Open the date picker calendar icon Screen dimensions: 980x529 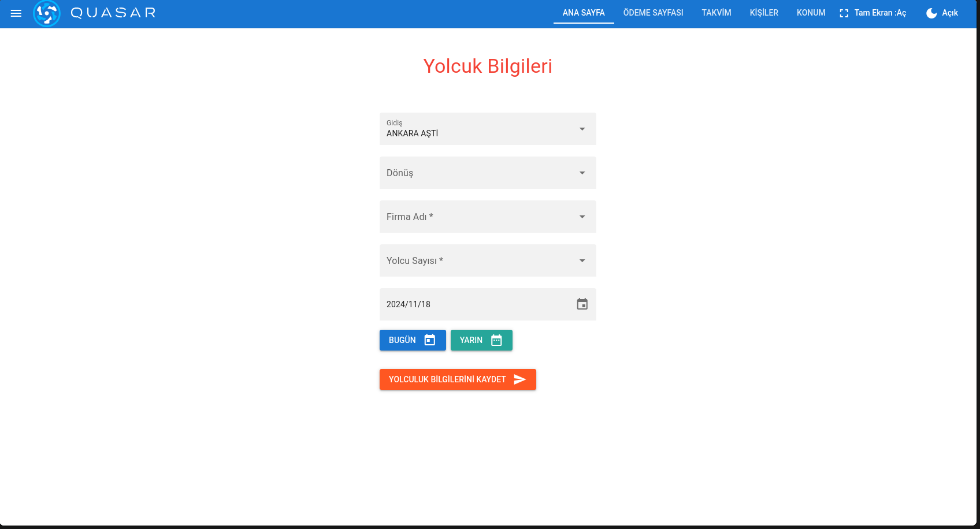(x=582, y=304)
